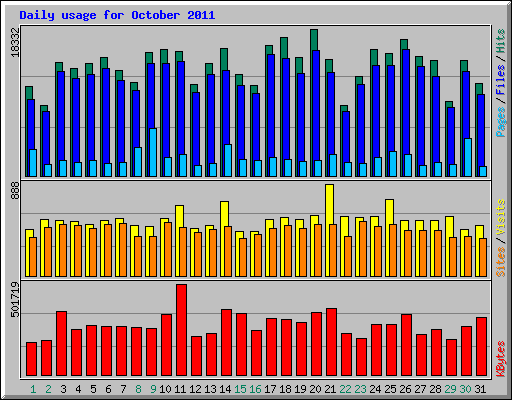Click day label 5 on the x-axis
512x400 pixels.
(93, 389)
